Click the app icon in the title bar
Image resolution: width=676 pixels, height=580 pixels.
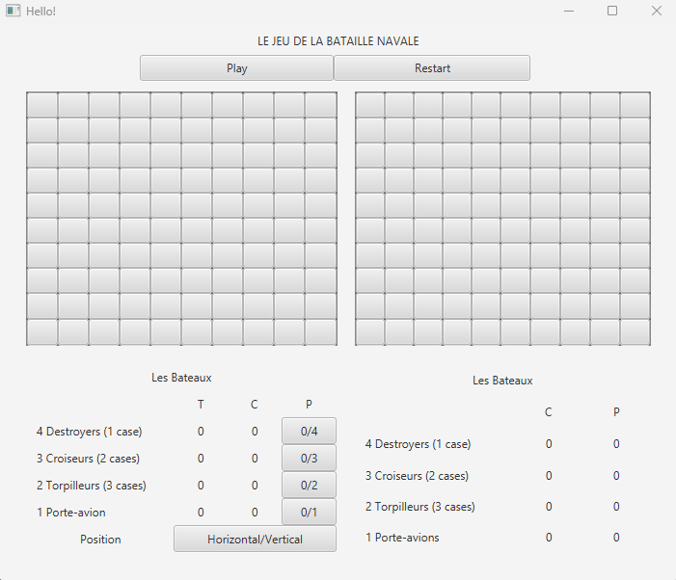(13, 11)
